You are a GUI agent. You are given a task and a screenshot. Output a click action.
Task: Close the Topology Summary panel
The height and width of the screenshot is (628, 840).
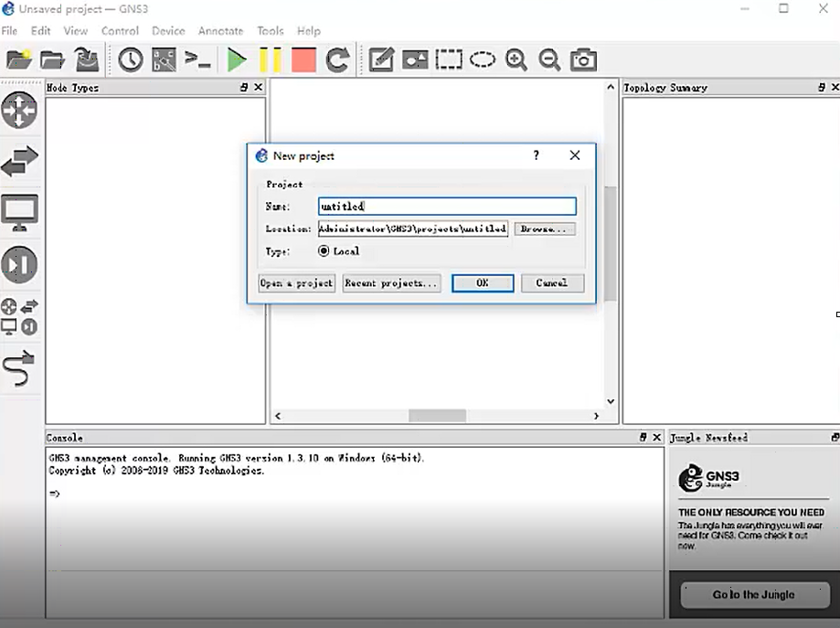pos(835,87)
